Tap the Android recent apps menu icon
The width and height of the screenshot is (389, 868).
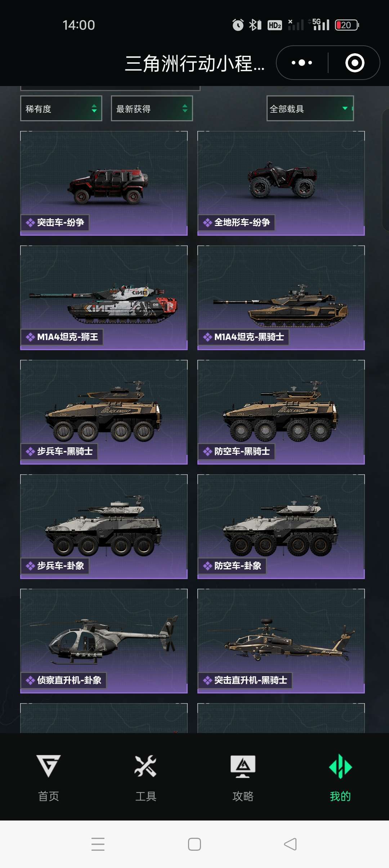click(98, 844)
